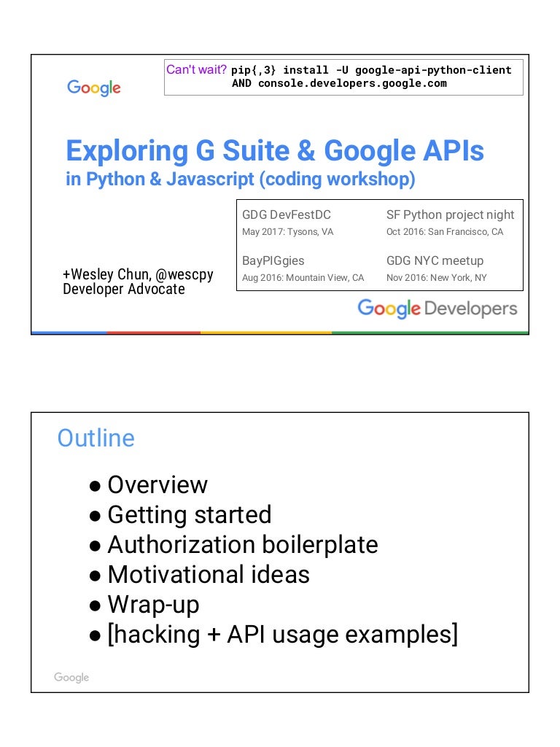Click the blue segment of the color stripe
Screen dimensions: 560x747
tap(69, 333)
